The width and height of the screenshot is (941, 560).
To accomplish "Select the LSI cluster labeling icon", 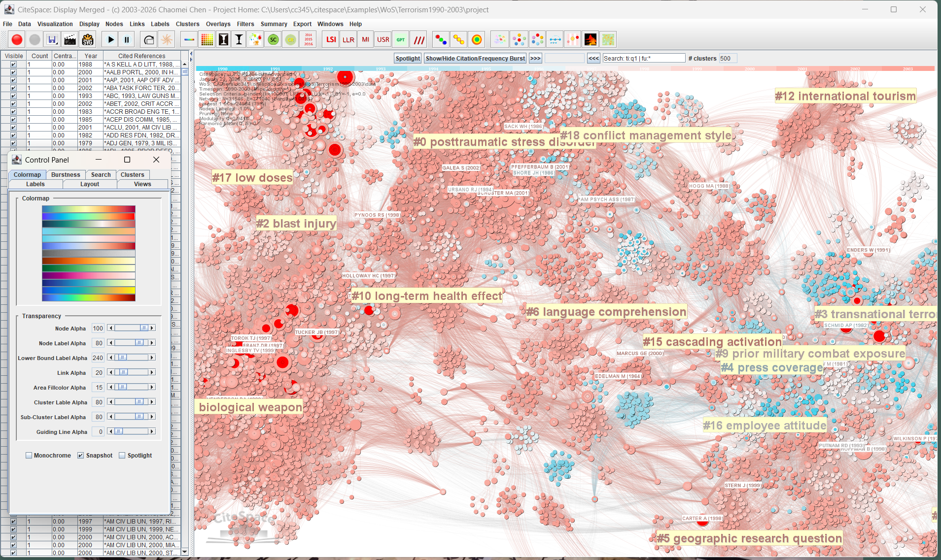I will 331,40.
